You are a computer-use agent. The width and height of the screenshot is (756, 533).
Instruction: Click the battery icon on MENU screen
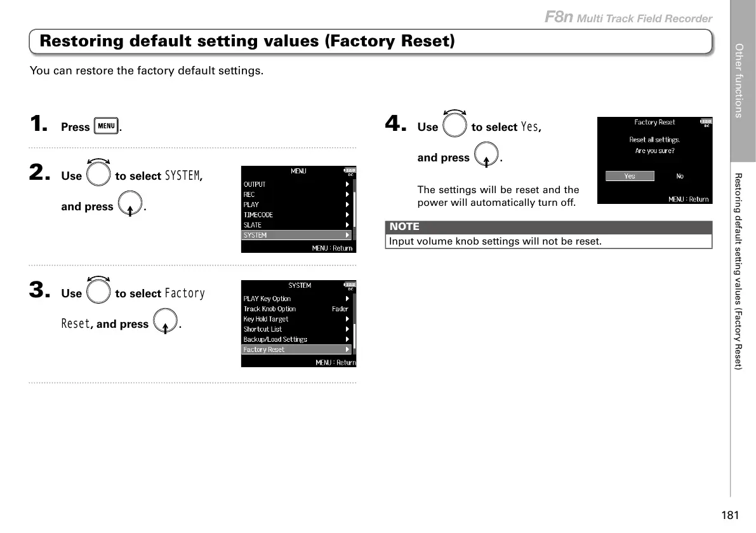(x=350, y=172)
